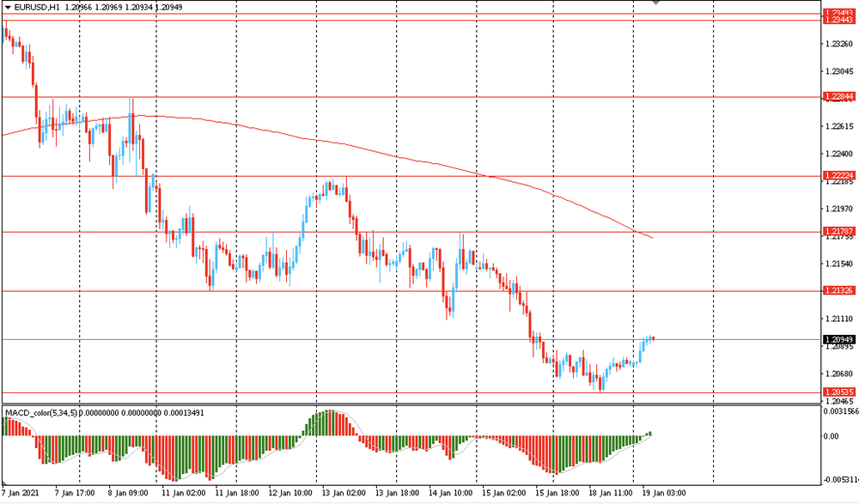Click the 13 Jan 18:00 time label
Viewport: 859px width, 504px height.
coord(397,493)
